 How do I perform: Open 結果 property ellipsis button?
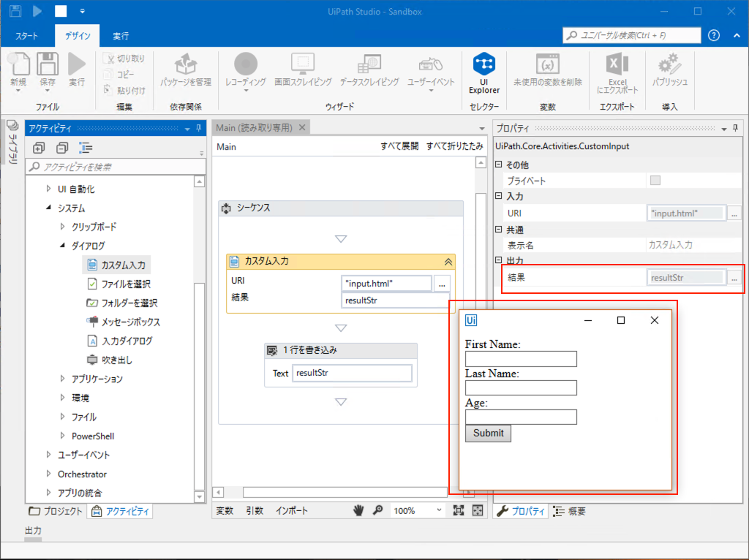(734, 277)
